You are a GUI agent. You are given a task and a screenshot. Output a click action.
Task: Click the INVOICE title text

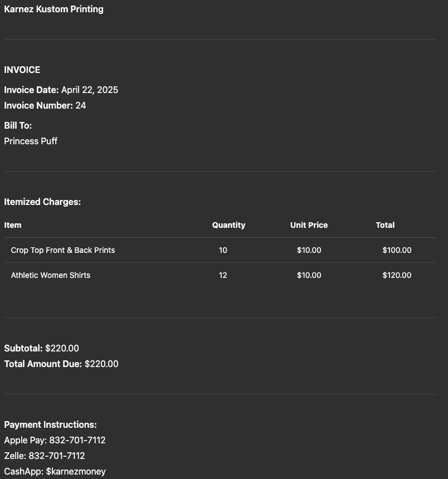click(x=22, y=70)
